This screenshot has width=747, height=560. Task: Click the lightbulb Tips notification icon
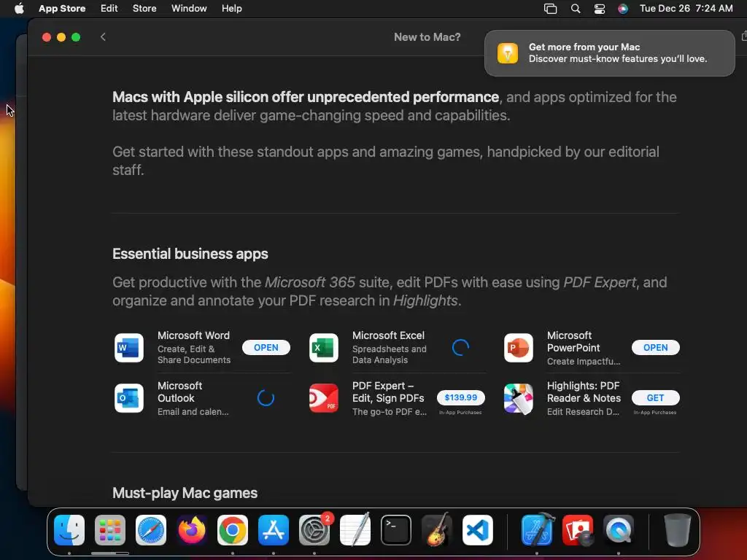(x=508, y=52)
